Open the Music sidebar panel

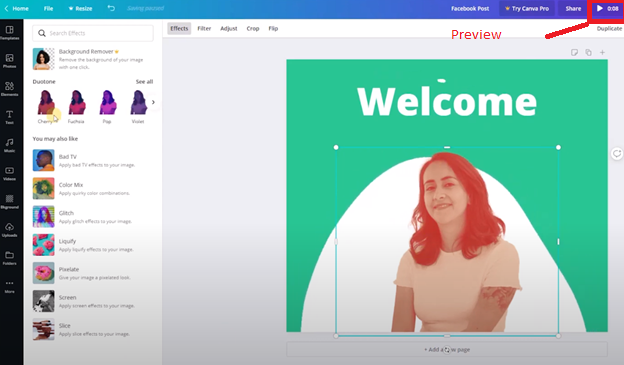10,145
